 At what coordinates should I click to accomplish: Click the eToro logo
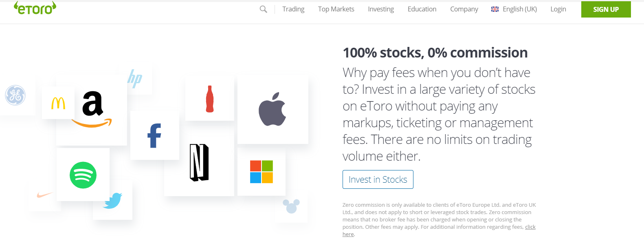tap(35, 8)
